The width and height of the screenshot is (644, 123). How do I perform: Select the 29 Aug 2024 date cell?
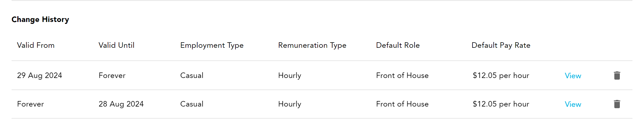[x=40, y=76]
